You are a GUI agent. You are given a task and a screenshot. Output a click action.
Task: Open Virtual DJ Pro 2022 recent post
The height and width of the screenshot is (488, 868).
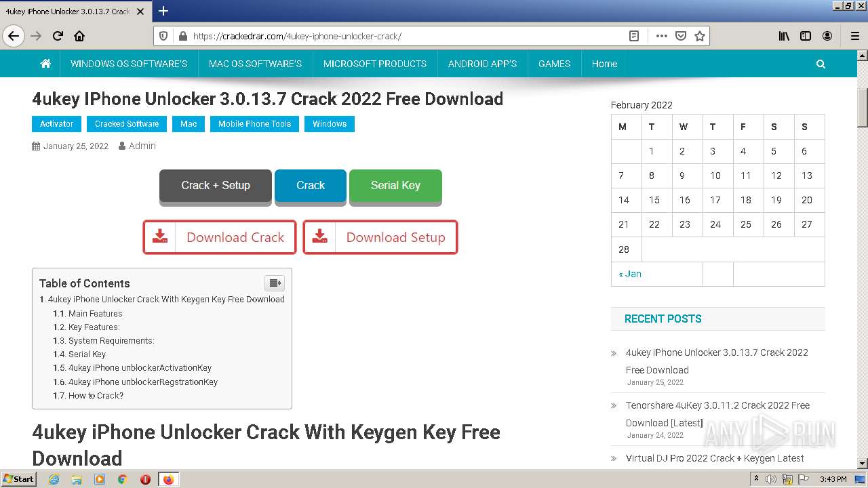tap(715, 458)
